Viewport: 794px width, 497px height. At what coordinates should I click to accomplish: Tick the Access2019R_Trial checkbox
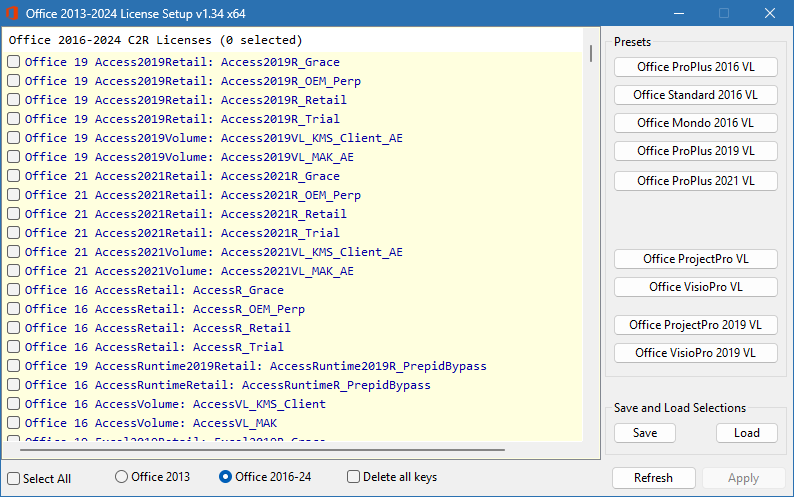[14, 119]
